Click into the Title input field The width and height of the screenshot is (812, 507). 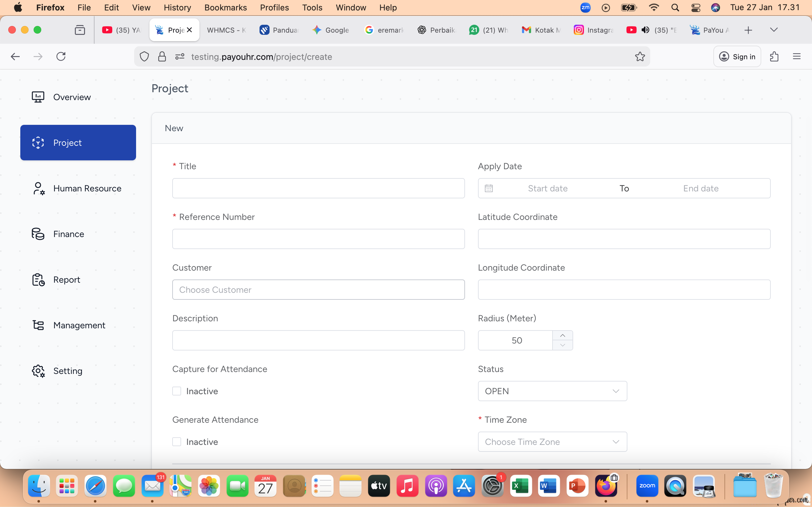click(318, 189)
